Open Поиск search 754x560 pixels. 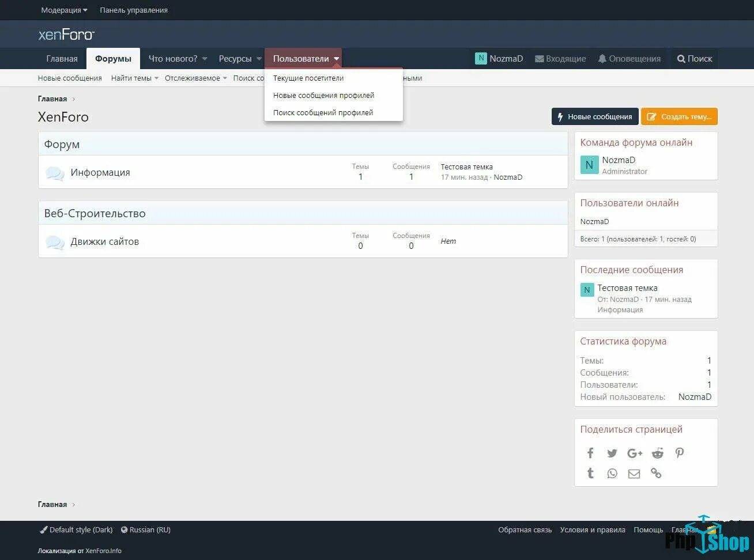coord(695,59)
